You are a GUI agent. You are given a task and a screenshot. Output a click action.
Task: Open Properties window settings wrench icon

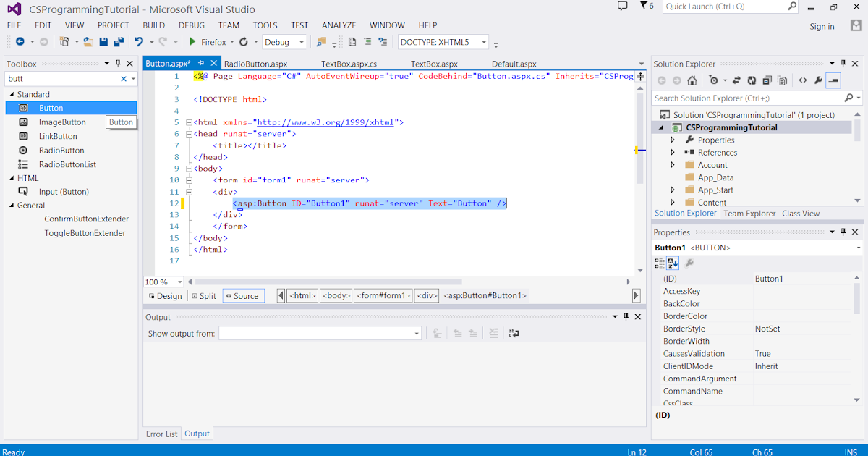point(689,262)
